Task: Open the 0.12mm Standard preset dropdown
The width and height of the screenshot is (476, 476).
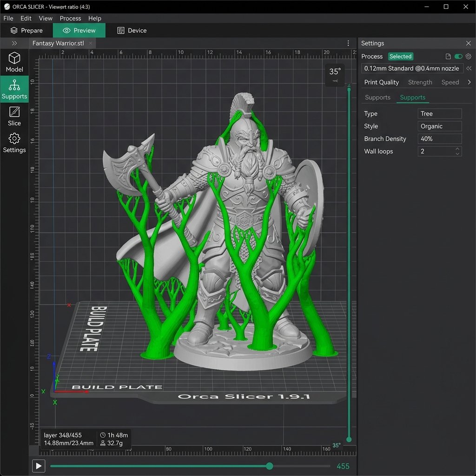Action: [412, 68]
